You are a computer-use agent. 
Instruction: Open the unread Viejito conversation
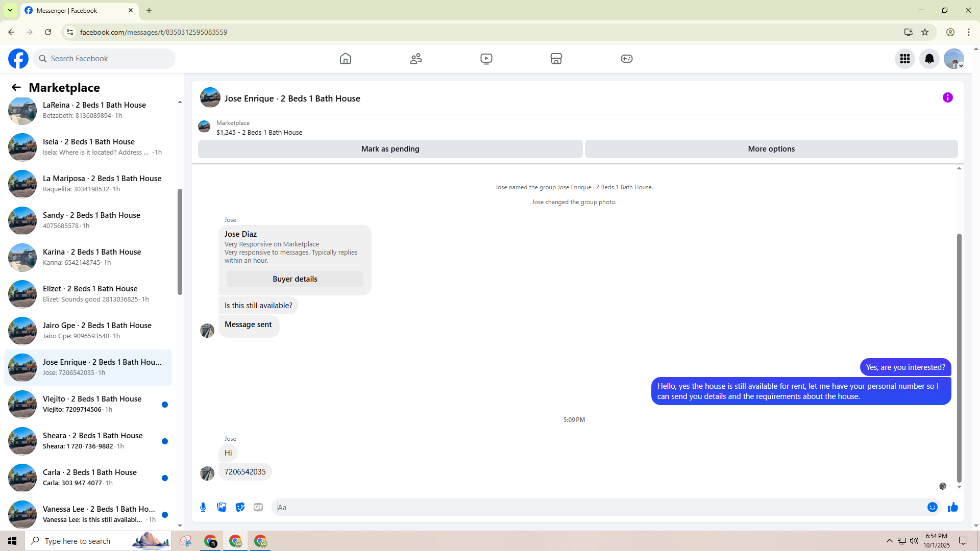point(88,404)
